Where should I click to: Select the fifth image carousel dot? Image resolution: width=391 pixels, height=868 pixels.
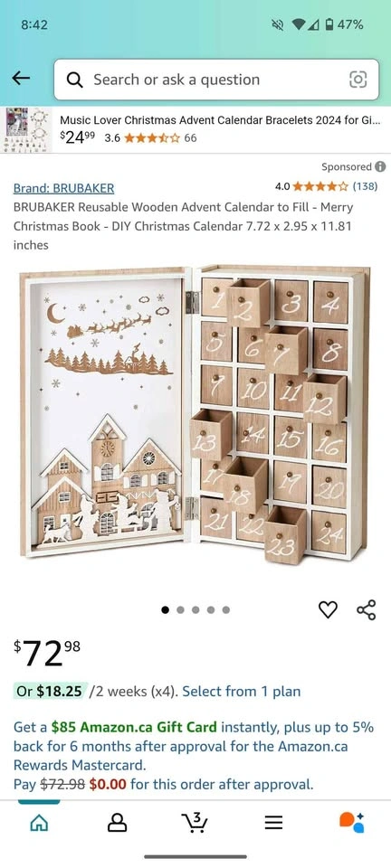(x=226, y=610)
